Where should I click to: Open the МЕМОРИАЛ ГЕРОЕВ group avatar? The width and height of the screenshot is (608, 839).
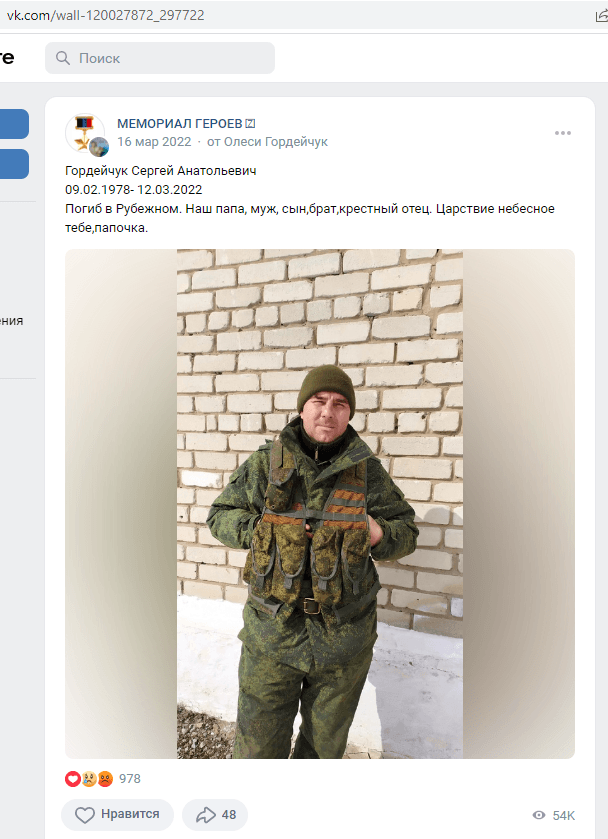(x=85, y=133)
